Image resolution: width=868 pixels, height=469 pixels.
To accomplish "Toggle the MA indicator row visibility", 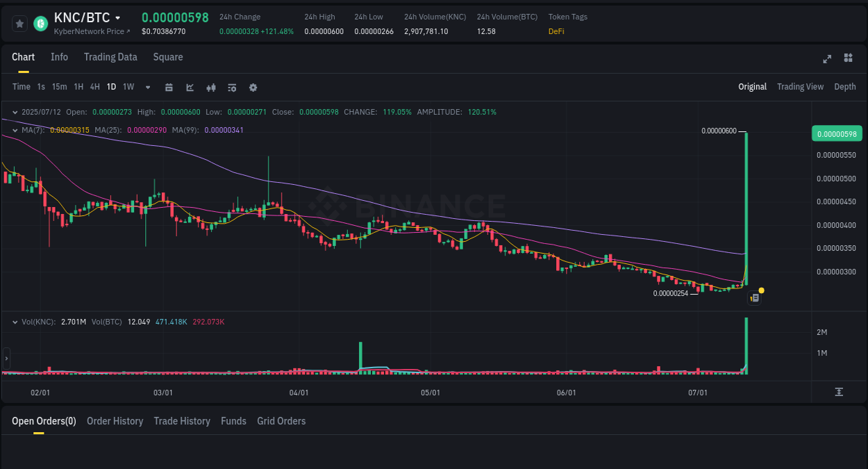I will coord(15,130).
